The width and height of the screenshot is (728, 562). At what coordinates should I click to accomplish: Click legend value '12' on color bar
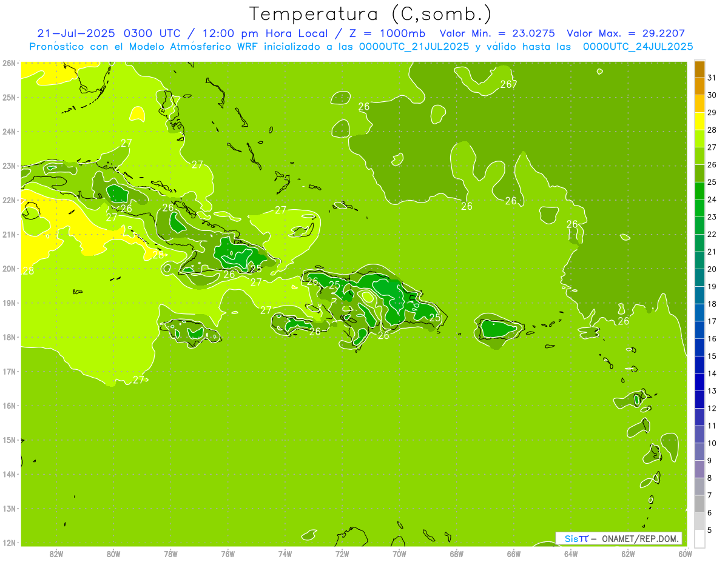point(712,408)
